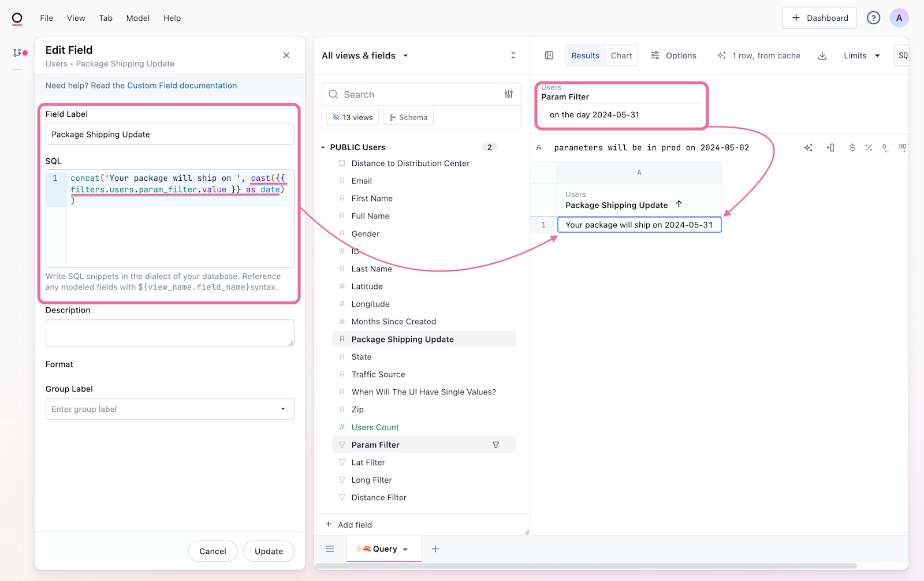Image resolution: width=924 pixels, height=581 pixels.
Task: Click the search filter settings icon
Action: coord(508,94)
